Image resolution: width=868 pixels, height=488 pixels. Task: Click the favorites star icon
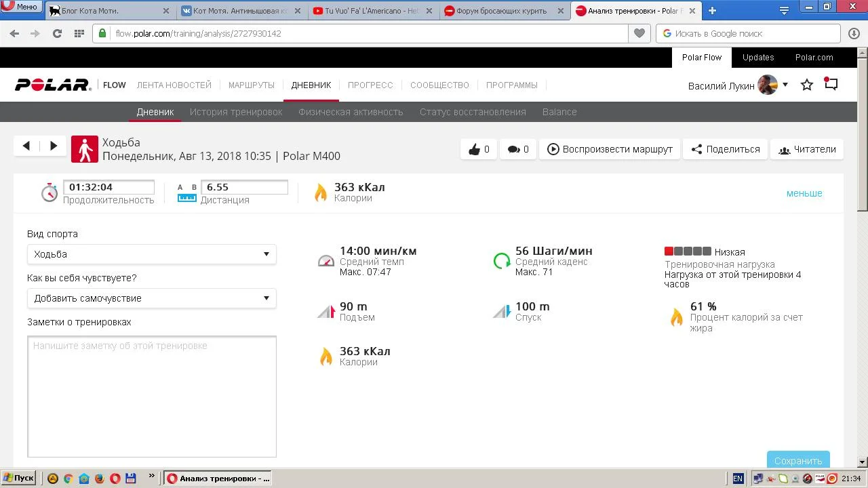807,85
